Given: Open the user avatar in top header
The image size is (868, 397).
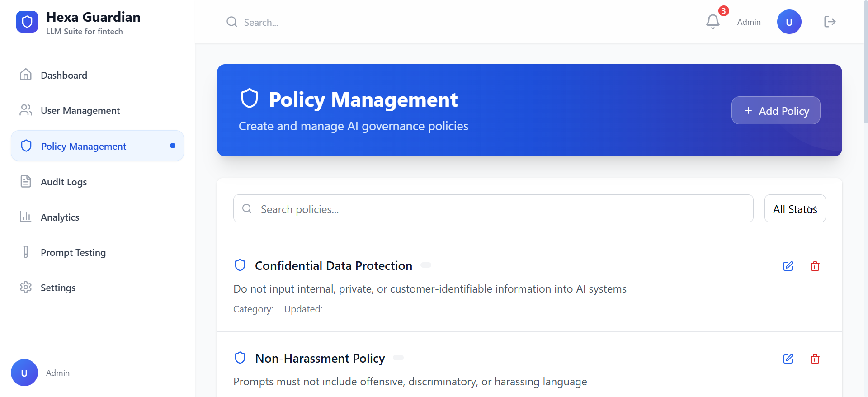Looking at the screenshot, I should pos(789,22).
